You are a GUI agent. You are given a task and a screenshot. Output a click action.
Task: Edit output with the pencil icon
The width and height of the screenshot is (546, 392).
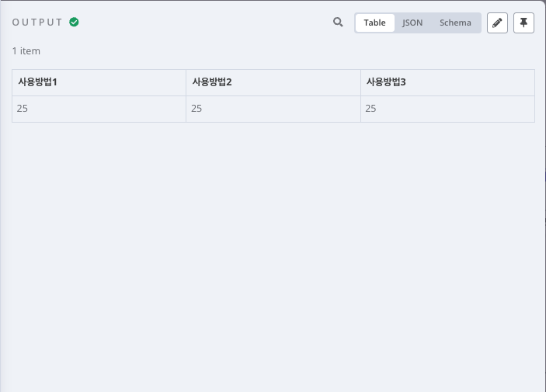pos(497,23)
